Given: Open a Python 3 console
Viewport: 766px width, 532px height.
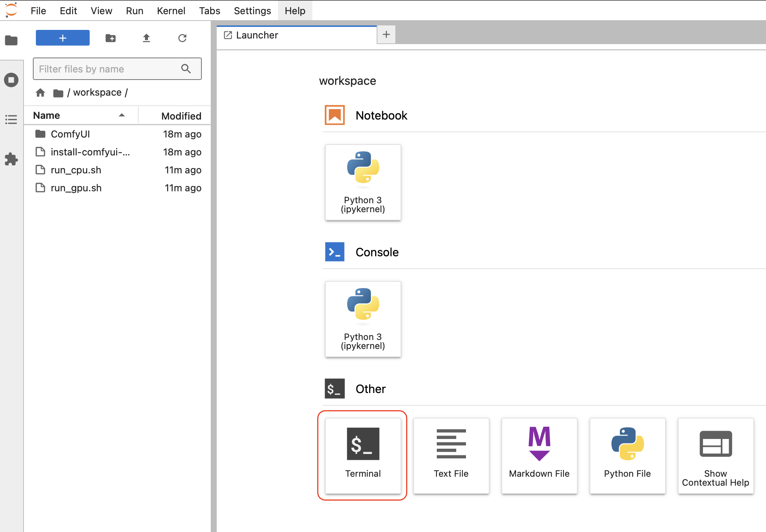Looking at the screenshot, I should (x=362, y=319).
